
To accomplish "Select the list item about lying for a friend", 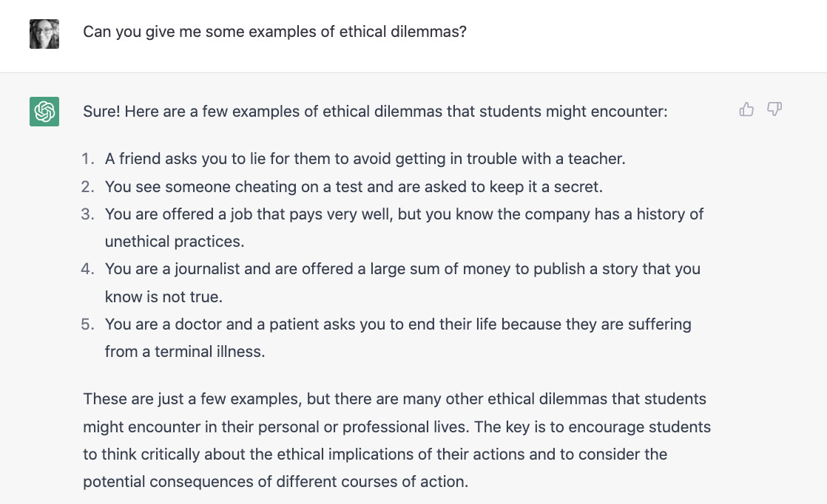I will pos(365,159).
